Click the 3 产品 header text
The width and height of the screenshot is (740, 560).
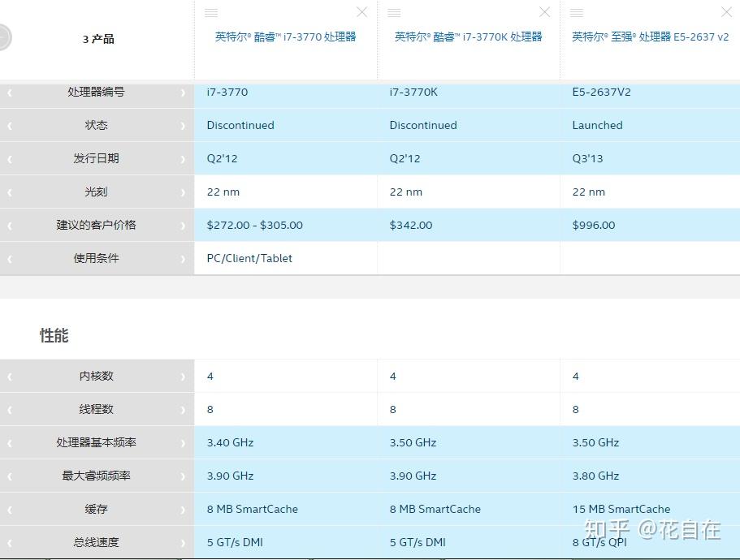(98, 39)
